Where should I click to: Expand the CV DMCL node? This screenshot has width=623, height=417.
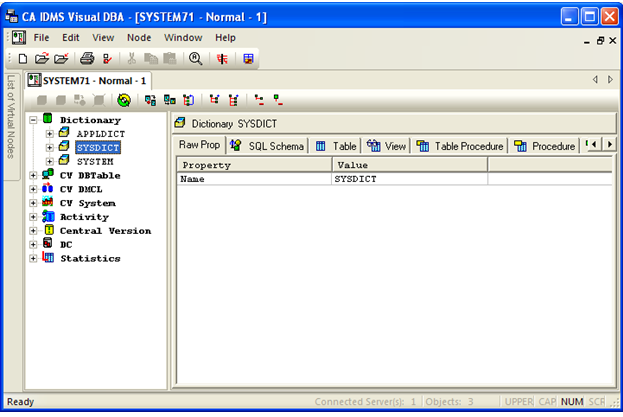(33, 189)
